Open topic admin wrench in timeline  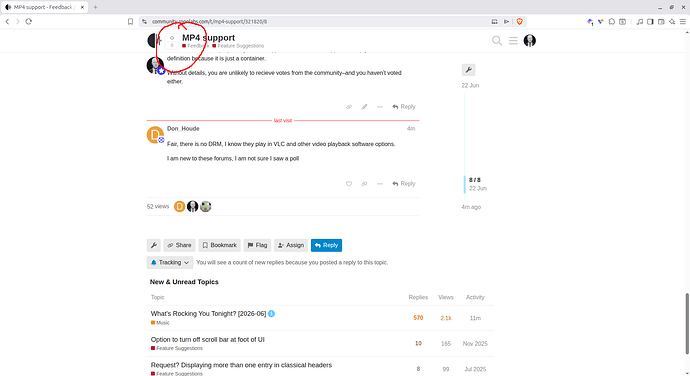point(469,70)
